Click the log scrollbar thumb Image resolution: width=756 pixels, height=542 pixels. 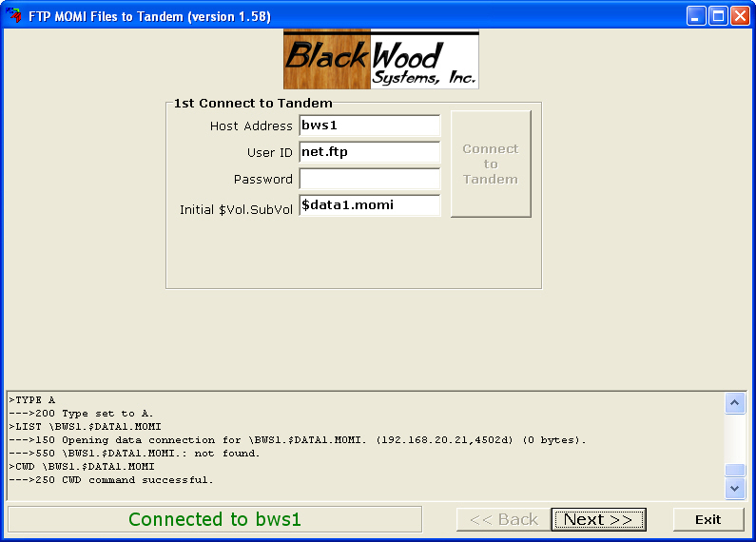[x=735, y=471]
